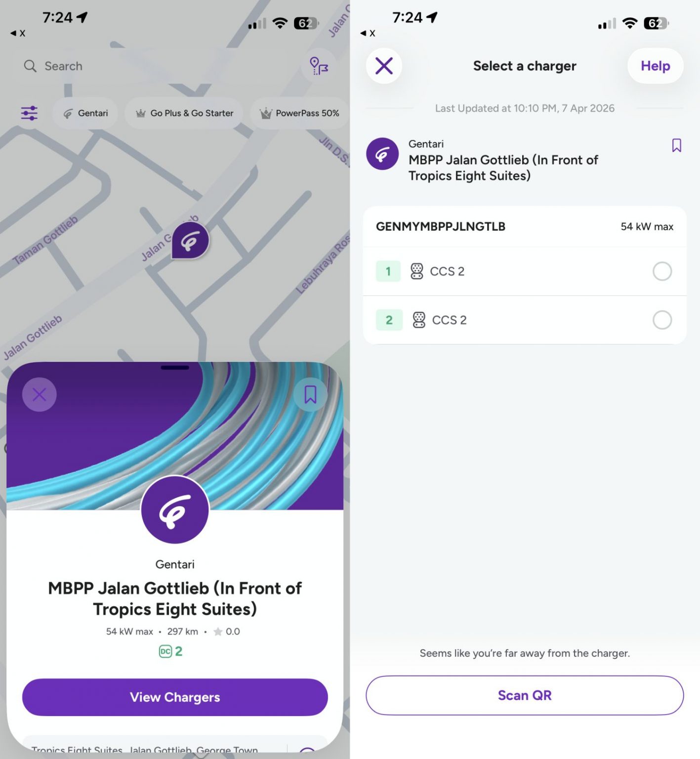Bookmark station on the purple banner card
The image size is (700, 759).
[310, 394]
